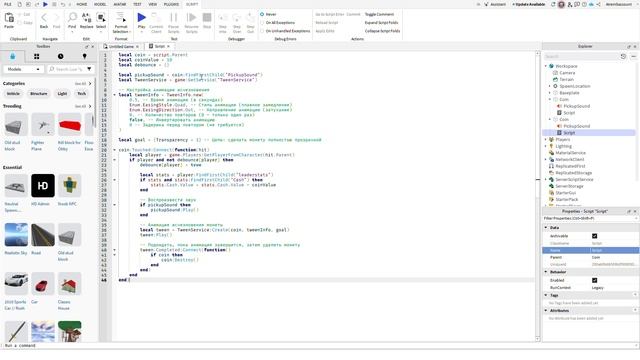Switch to the VIEW ribbon tab
640x360 pixels.
(153, 4)
